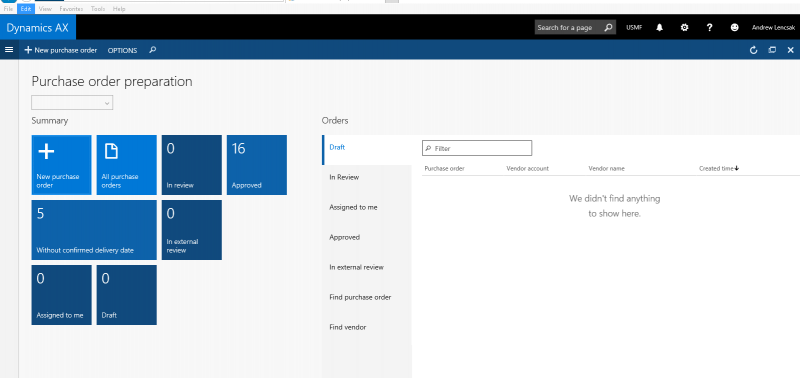Click the New purchase order tile

point(61,165)
